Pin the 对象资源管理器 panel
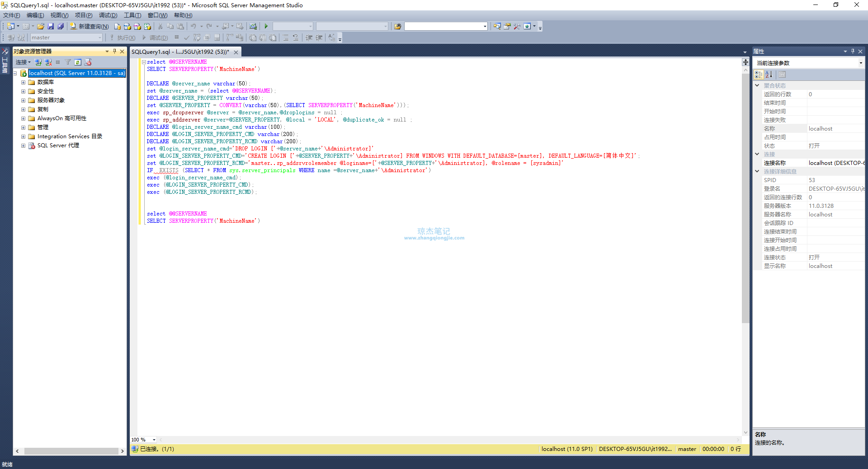The width and height of the screenshot is (868, 469). pos(114,52)
